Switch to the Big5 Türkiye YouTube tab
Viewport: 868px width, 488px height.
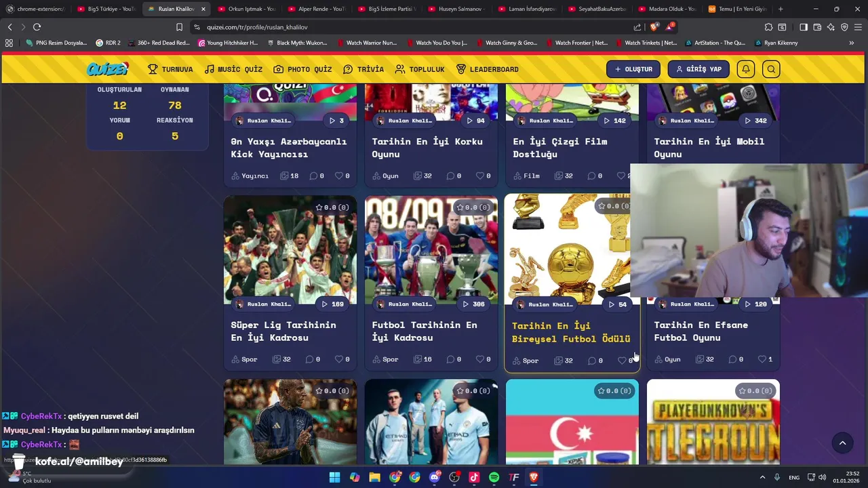point(105,9)
